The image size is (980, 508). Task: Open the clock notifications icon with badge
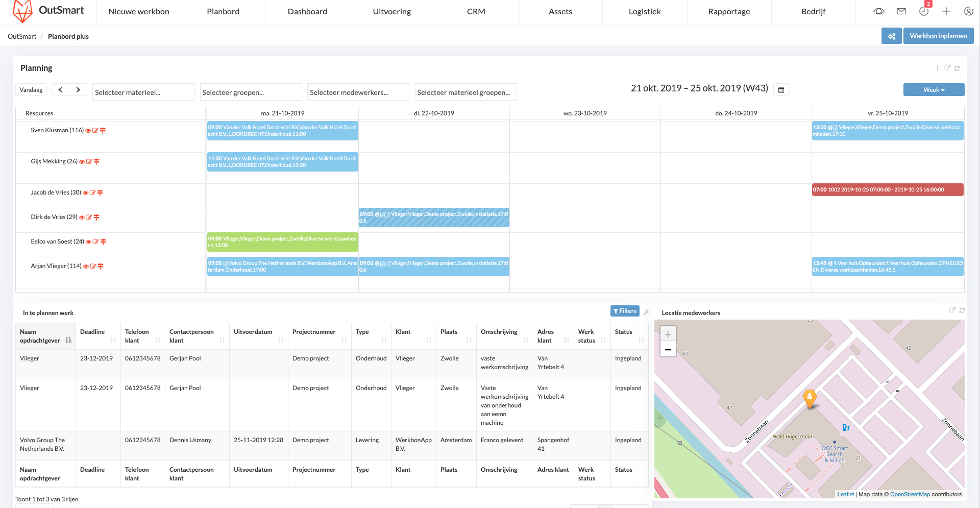[x=924, y=11]
